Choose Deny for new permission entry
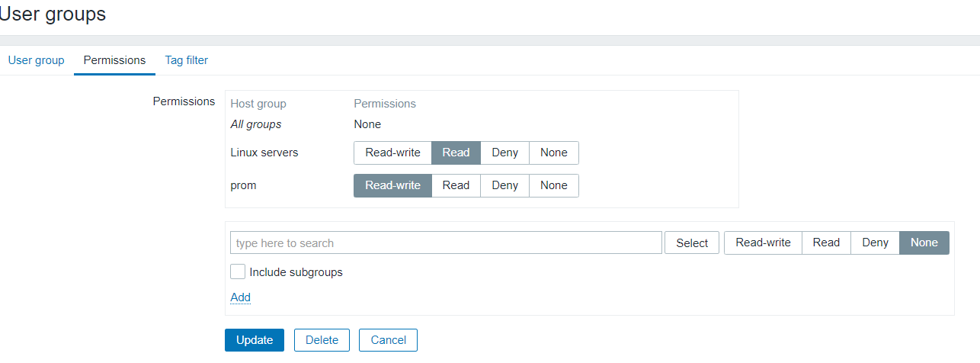This screenshot has height=363, width=980. 875,243
